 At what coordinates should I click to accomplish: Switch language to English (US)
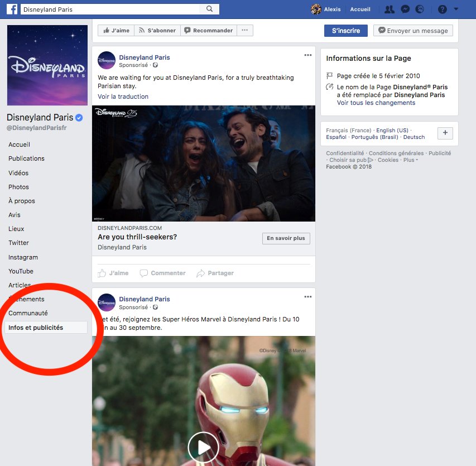pyautogui.click(x=392, y=130)
